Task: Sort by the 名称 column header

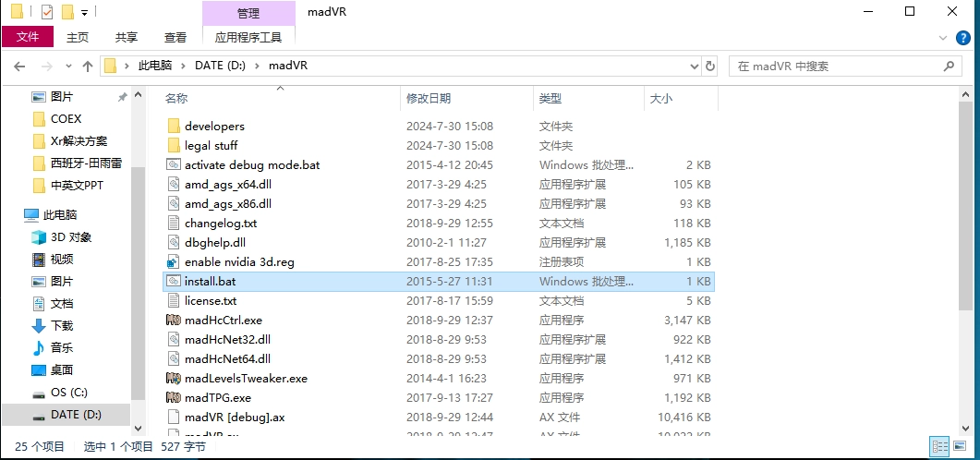Action: click(x=280, y=98)
